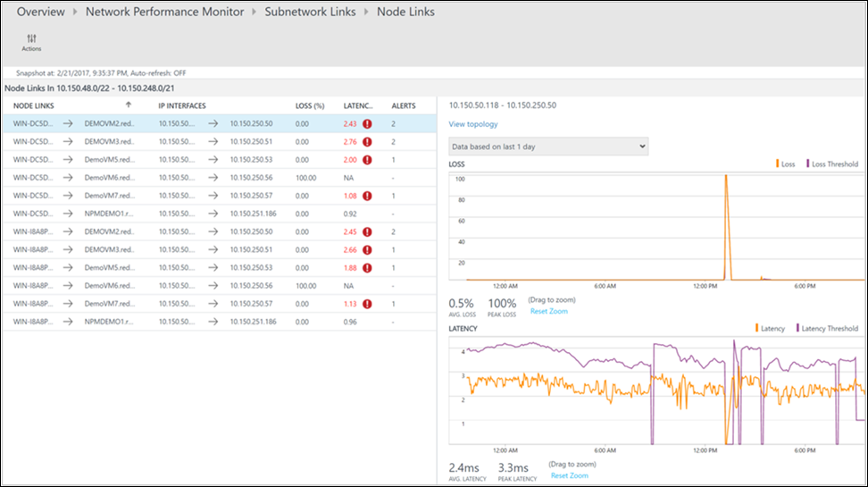Click the red alert icon beside latency 1.13

pos(367,304)
